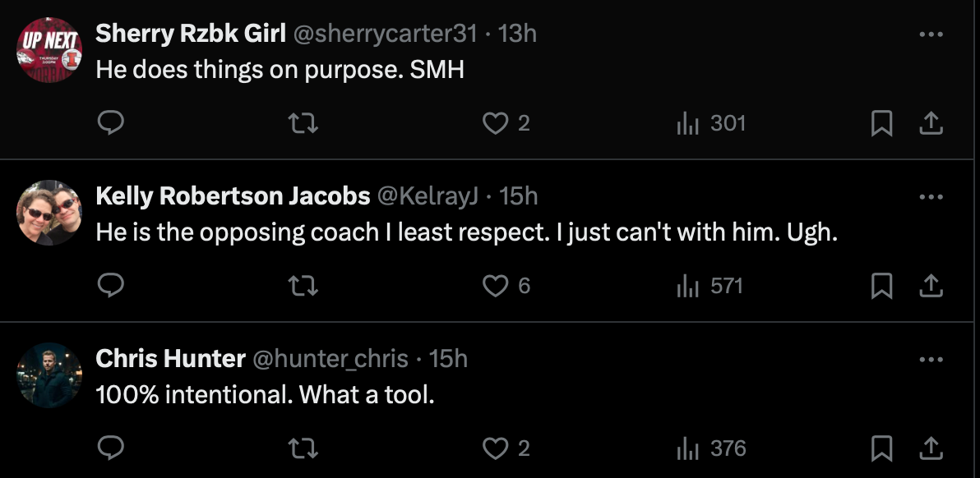980x478 pixels.
Task: Open Sherry Rzbk Girl's profile picture
Action: point(49,49)
